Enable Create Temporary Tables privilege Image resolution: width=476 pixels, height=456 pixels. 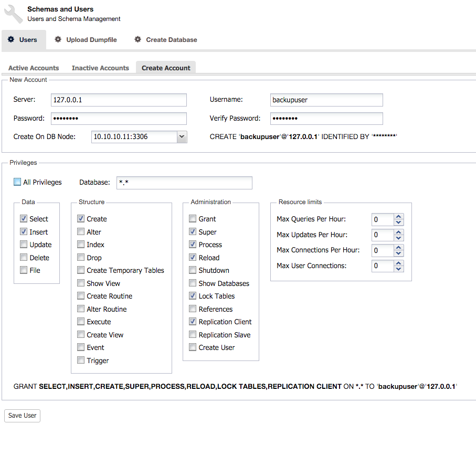(80, 270)
